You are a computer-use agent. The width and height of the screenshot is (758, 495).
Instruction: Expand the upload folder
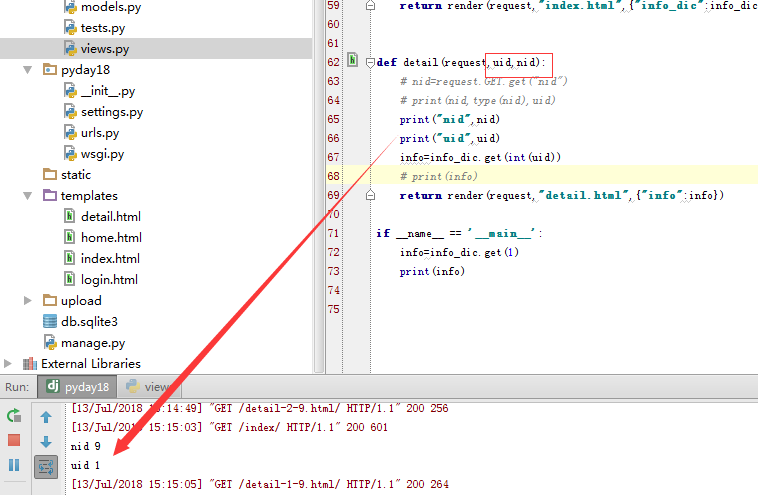click(x=28, y=300)
